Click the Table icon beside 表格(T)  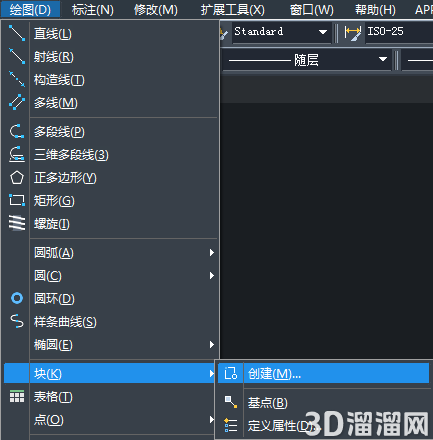point(17,396)
